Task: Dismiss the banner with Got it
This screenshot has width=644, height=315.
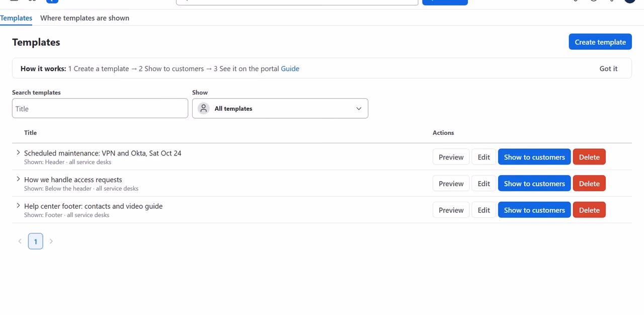Action: pos(608,68)
